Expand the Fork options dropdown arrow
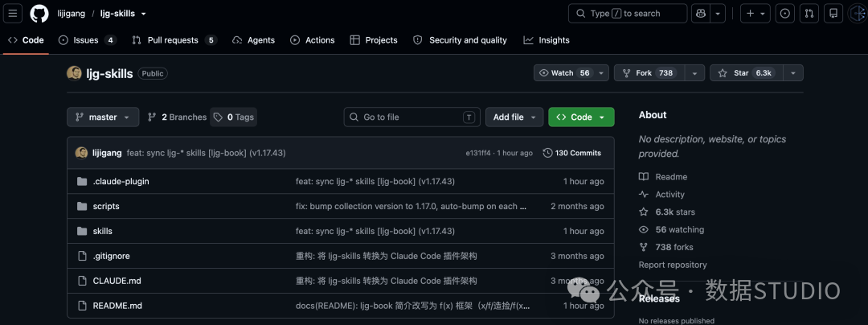The height and width of the screenshot is (325, 868). click(x=694, y=72)
